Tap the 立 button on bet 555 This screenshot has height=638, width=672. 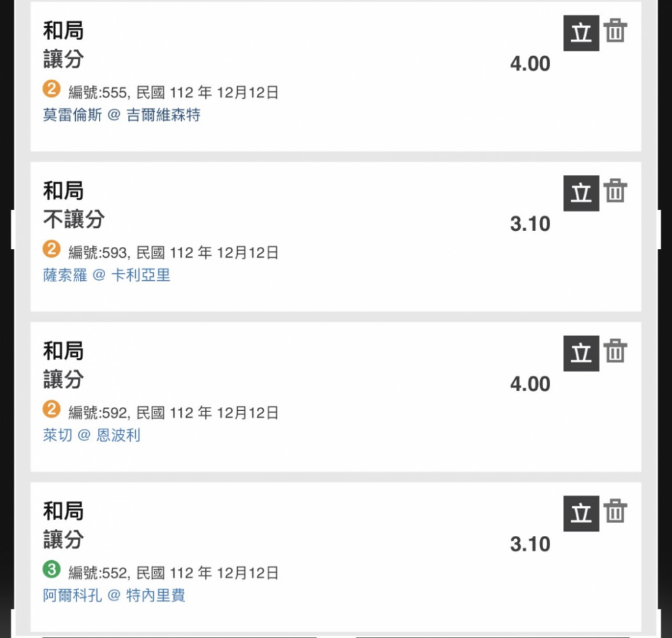[x=581, y=33]
